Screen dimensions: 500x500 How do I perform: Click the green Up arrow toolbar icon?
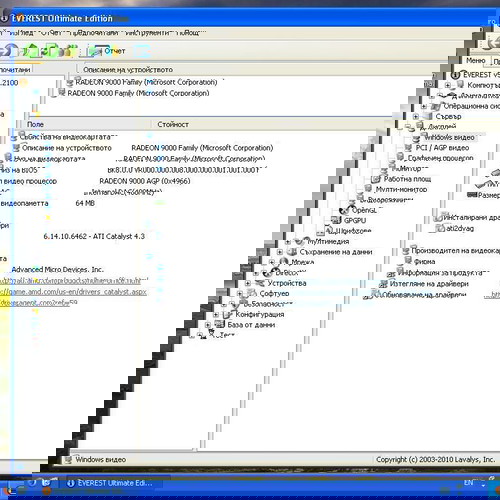click(x=32, y=50)
